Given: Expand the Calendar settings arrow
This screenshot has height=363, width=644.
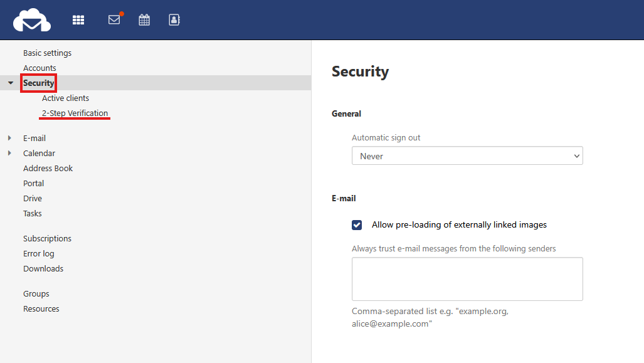Looking at the screenshot, I should (9, 153).
